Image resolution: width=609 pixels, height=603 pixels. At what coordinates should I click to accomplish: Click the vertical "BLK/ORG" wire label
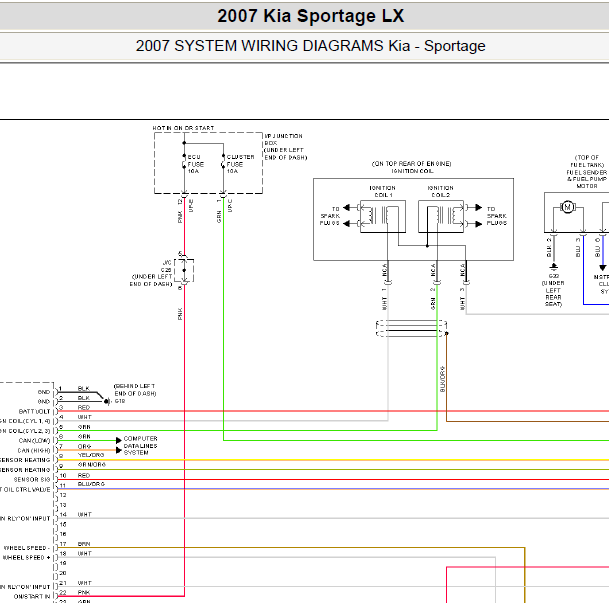[442, 379]
